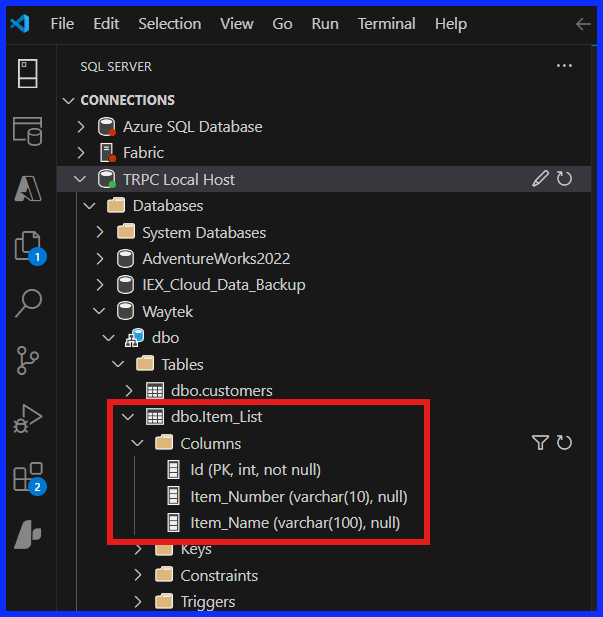Collapse the dbo schema node
Viewport: 603px width, 617px height.
(x=109, y=338)
